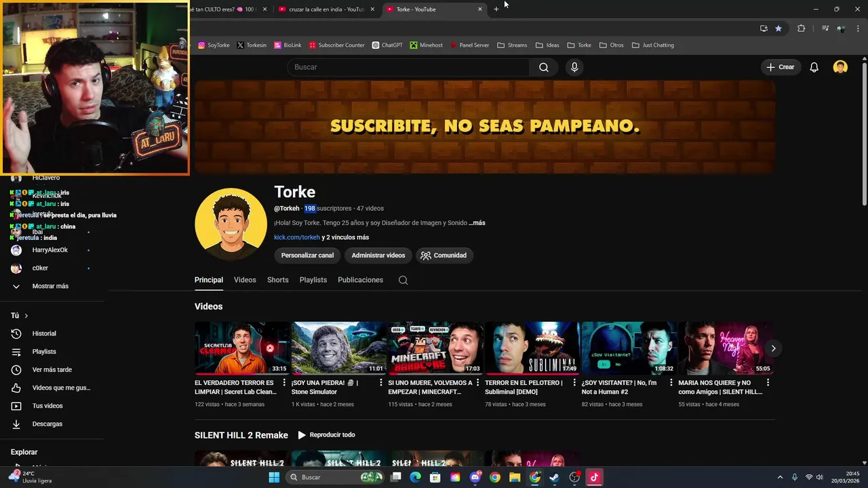
Task: Open the ChatGPT bookmark
Action: [x=387, y=45]
